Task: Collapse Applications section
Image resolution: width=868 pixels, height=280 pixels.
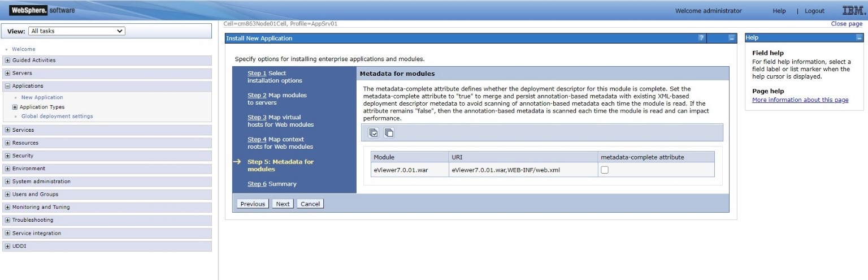Action: click(7, 87)
